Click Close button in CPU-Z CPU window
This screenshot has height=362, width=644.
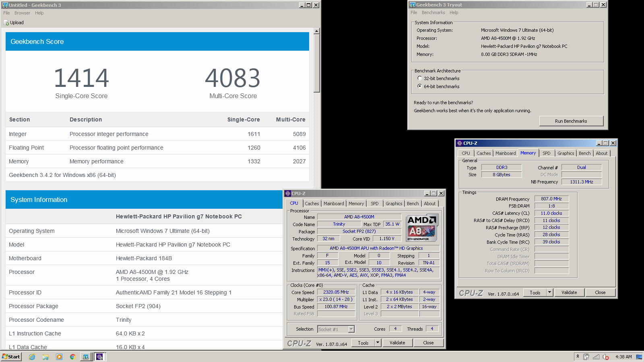coord(428,343)
